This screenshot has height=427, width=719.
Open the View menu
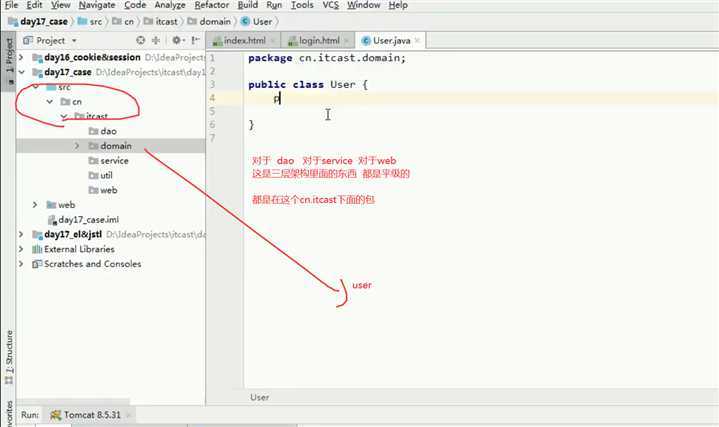[60, 5]
